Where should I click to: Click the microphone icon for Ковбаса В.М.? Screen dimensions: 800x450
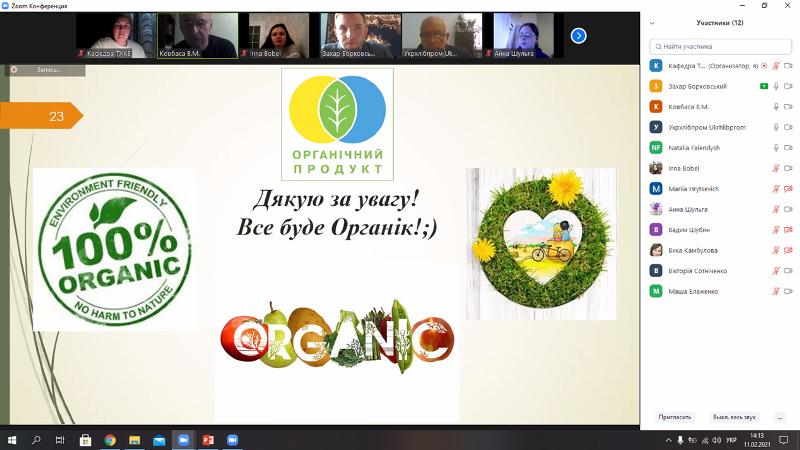point(776,107)
